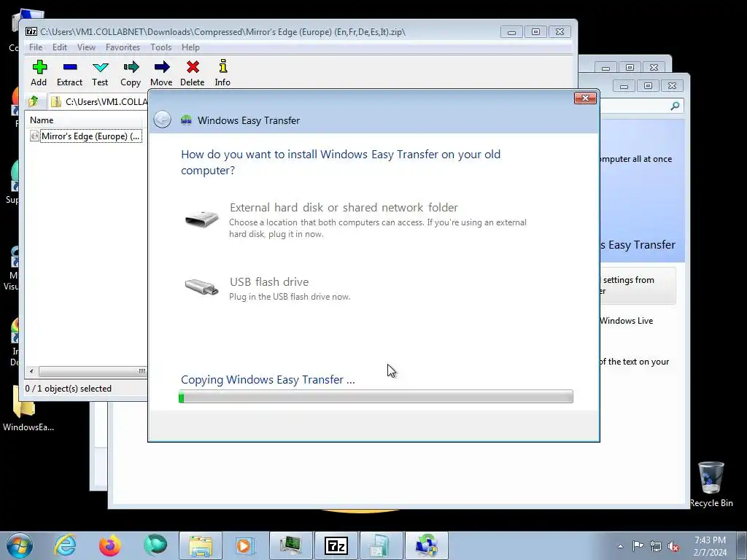This screenshot has height=560, width=747.
Task: Click the Back arrow in Windows Easy Transfer
Action: (163, 119)
